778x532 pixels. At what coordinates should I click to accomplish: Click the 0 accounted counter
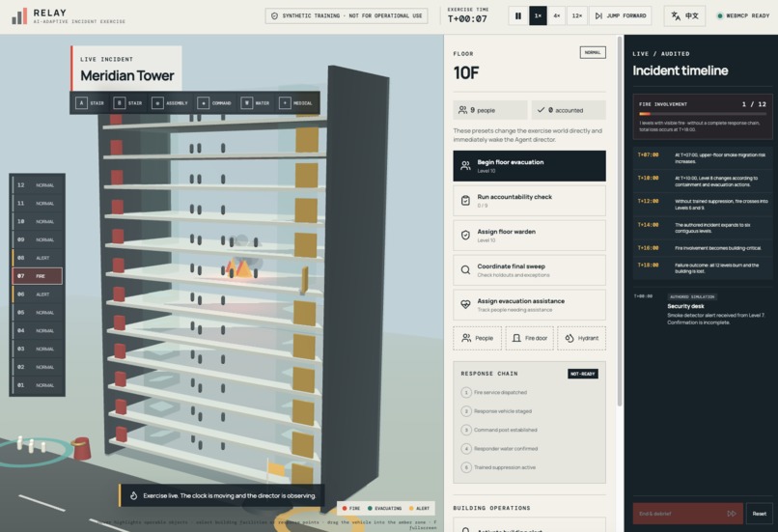click(569, 110)
